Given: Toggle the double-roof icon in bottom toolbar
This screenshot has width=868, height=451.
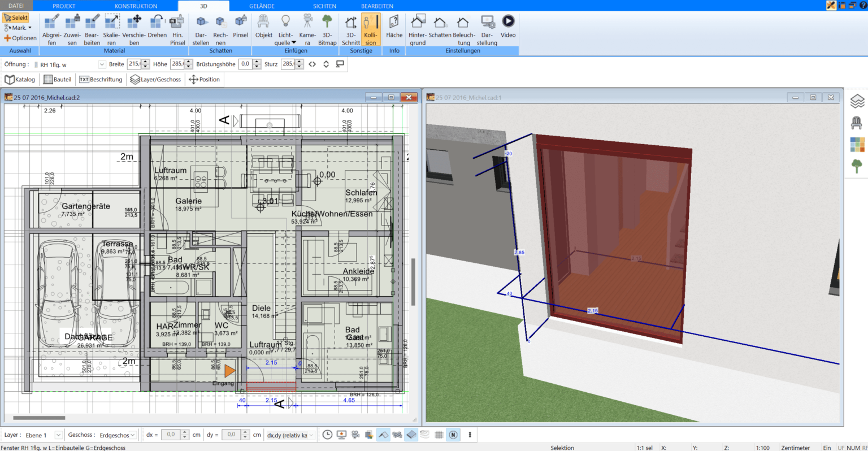Looking at the screenshot, I should click(397, 435).
